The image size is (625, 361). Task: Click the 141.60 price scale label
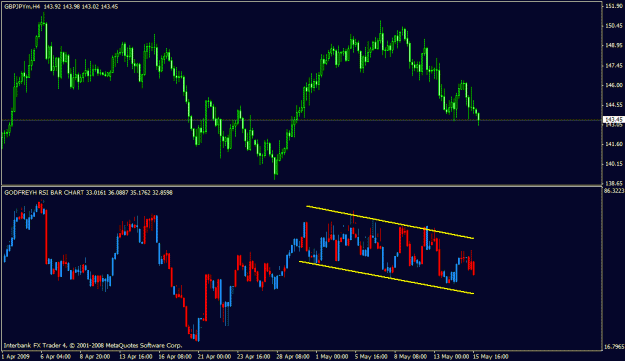click(614, 144)
